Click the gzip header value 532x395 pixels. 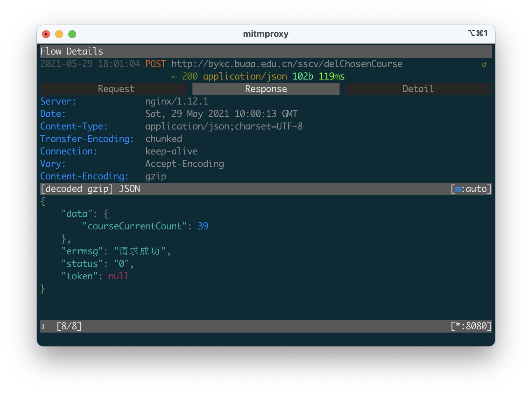[156, 176]
